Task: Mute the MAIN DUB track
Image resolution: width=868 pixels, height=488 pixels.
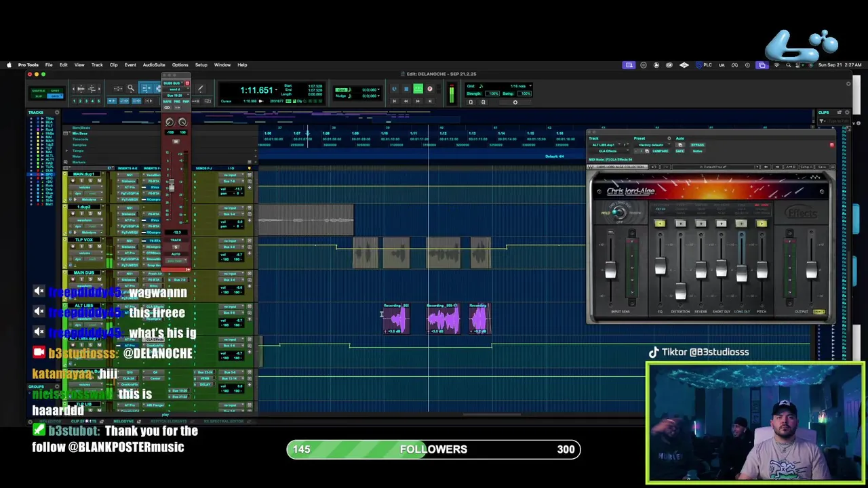Action: point(99,279)
